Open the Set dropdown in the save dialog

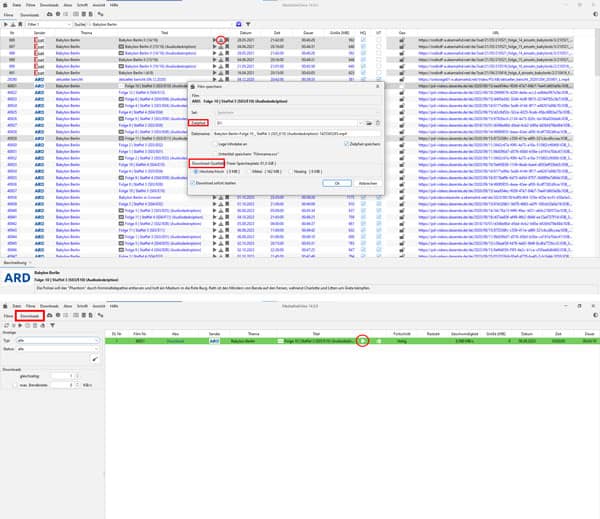[x=298, y=113]
